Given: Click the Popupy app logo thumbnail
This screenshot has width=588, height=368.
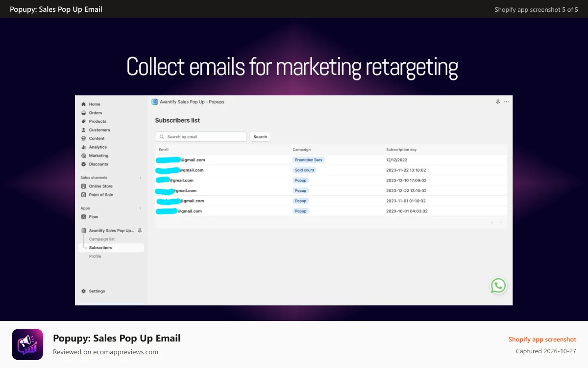Looking at the screenshot, I should pyautogui.click(x=27, y=344).
